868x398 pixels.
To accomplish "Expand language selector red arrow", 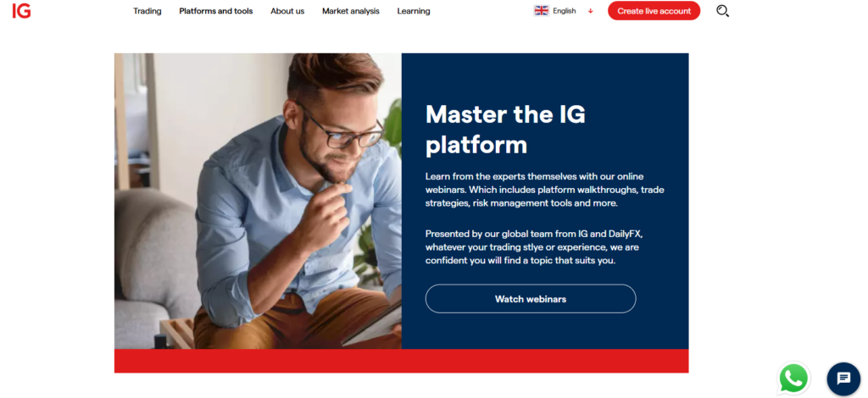I will pyautogui.click(x=590, y=11).
